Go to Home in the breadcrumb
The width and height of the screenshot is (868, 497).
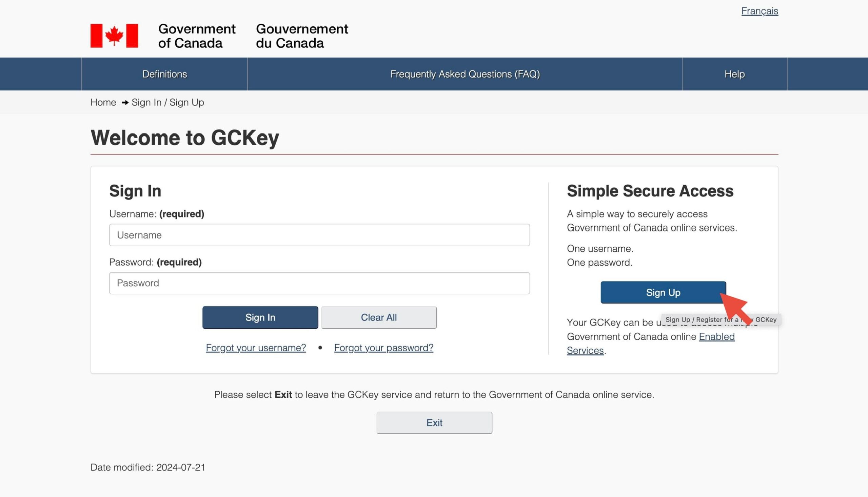(103, 102)
